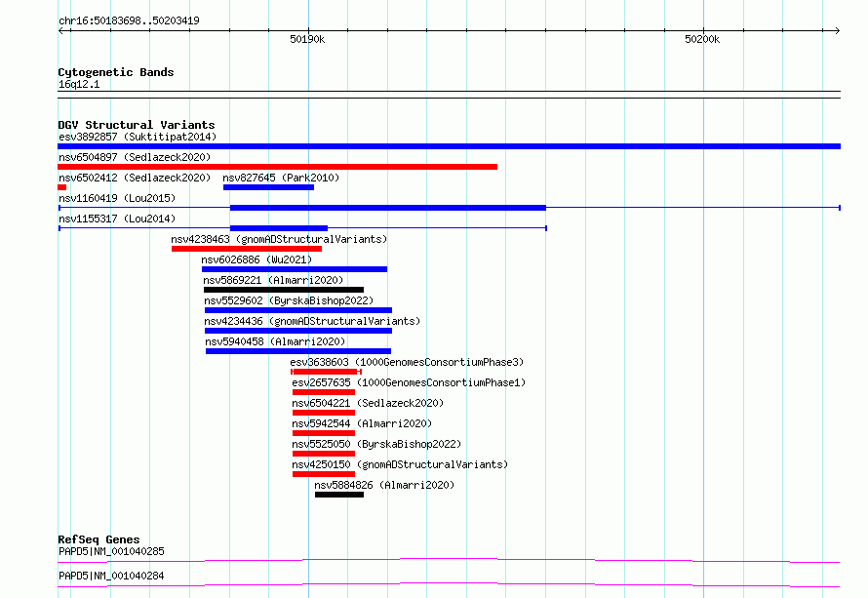Image resolution: width=868 pixels, height=598 pixels.
Task: Click red esv2657635 variant bar
Action: (324, 392)
